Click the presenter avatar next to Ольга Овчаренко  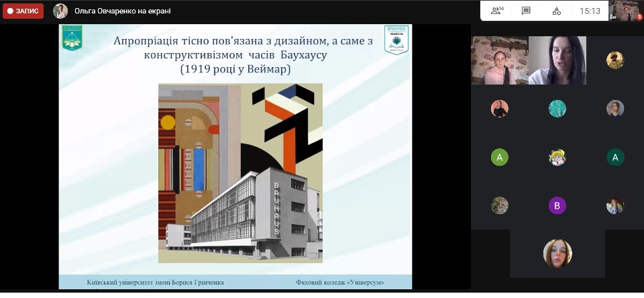point(60,11)
